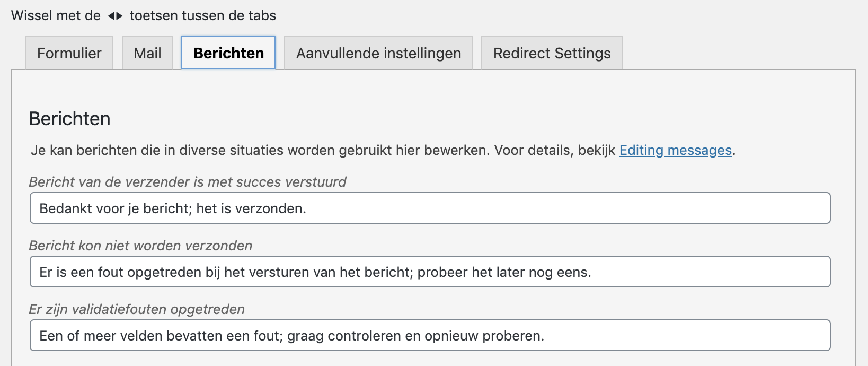Switch to the Mail tab

click(147, 53)
